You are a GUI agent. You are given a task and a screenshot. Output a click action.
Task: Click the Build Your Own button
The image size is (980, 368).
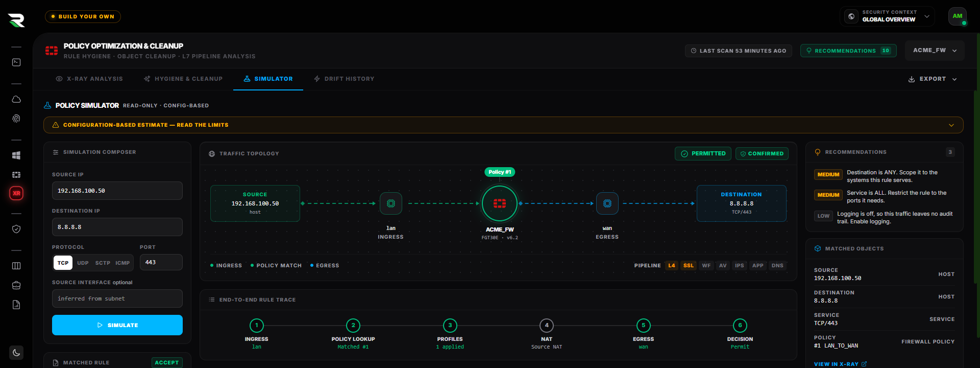pyautogui.click(x=83, y=16)
